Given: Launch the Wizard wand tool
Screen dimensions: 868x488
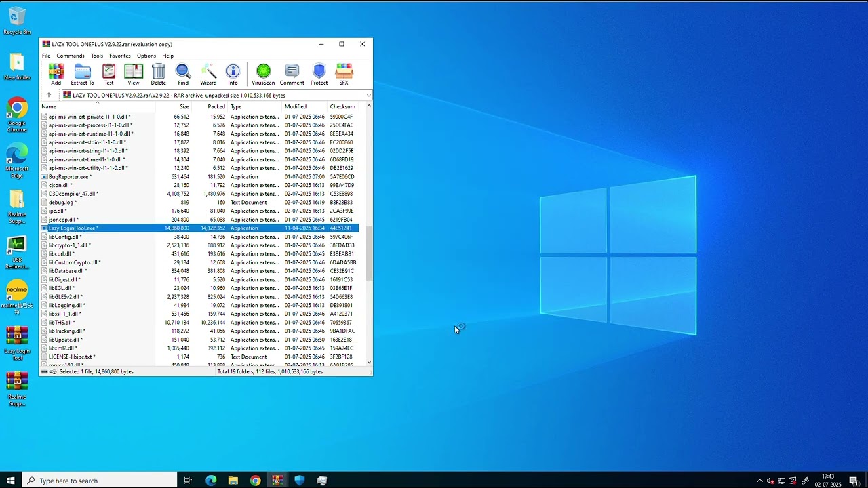Looking at the screenshot, I should [208, 75].
